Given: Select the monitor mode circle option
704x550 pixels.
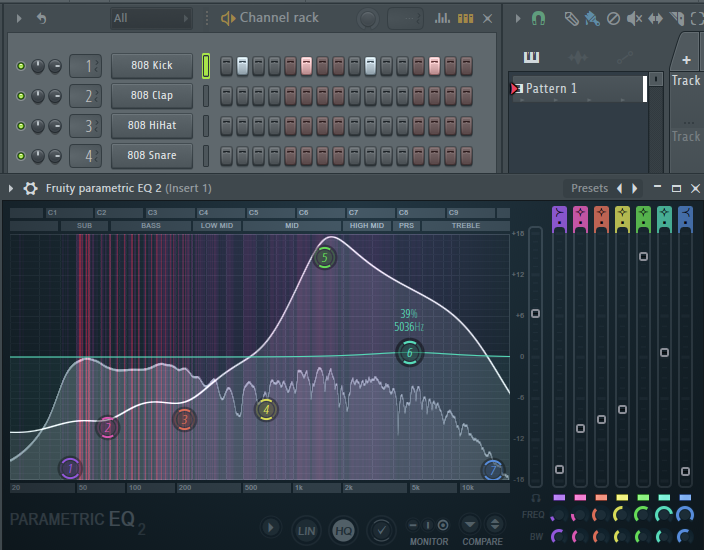Looking at the screenshot, I should pyautogui.click(x=443, y=525).
